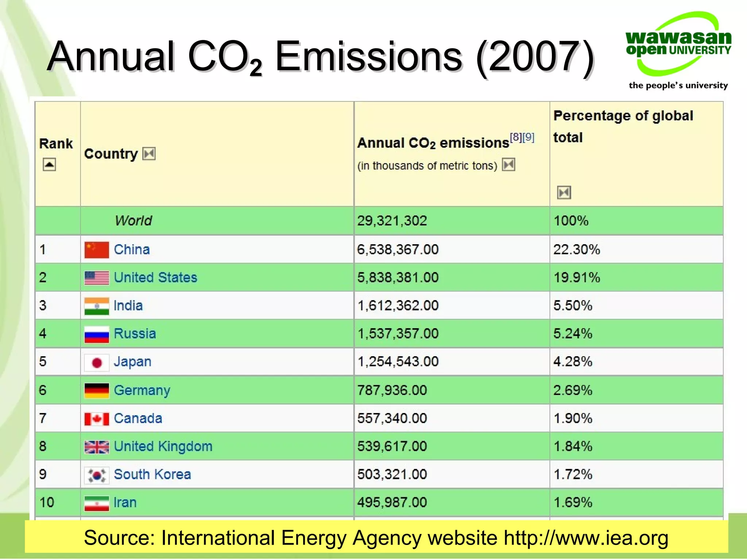This screenshot has width=747, height=560.
Task: Click the Russia flag icon
Action: 96,334
